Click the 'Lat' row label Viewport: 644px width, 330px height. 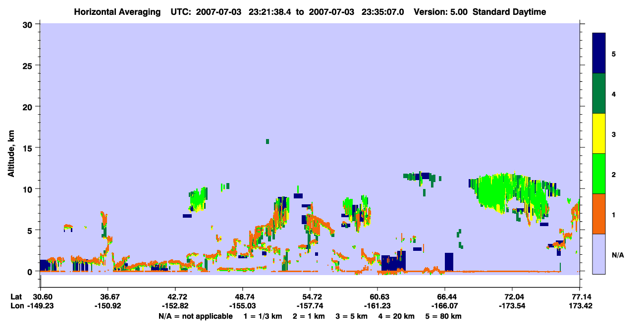click(16, 297)
